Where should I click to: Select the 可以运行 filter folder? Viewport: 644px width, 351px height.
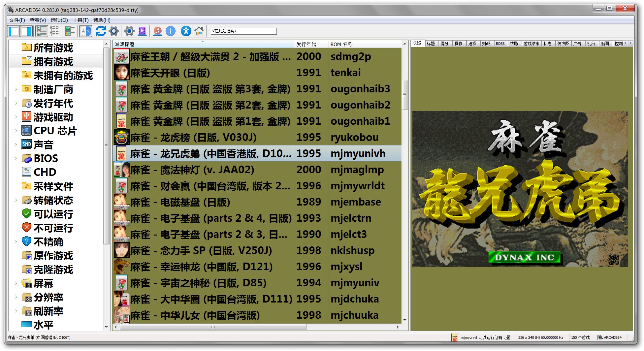pos(53,214)
